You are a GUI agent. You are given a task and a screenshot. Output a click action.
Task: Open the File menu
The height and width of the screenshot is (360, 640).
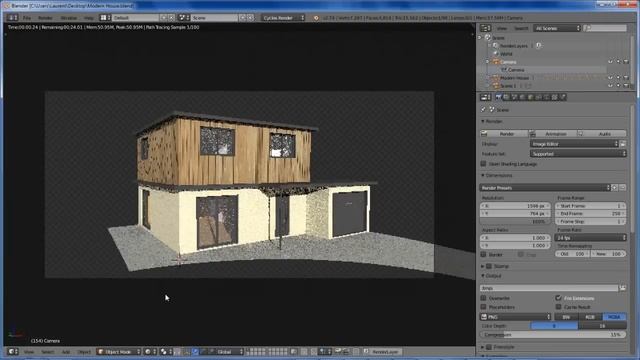pyautogui.click(x=27, y=18)
